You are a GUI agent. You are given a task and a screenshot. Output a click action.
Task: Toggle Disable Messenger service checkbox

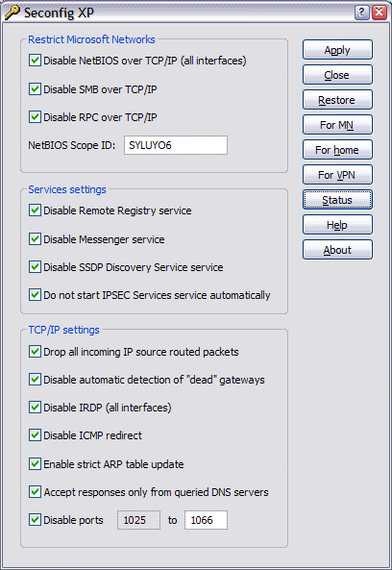(x=35, y=239)
